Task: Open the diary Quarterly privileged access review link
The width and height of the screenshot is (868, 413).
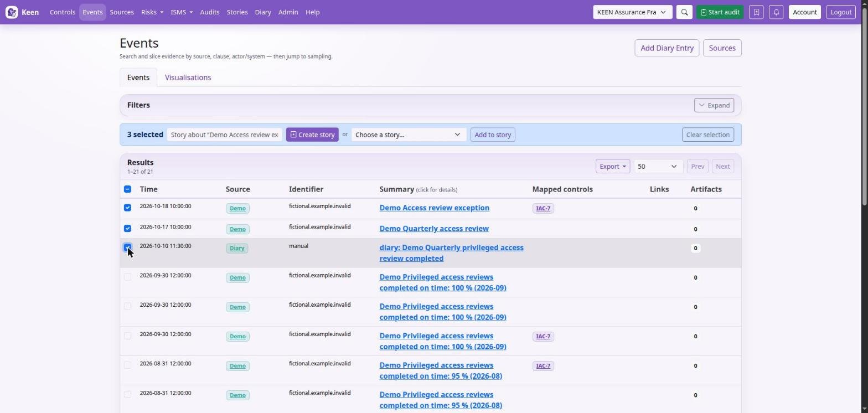Action: click(x=451, y=253)
